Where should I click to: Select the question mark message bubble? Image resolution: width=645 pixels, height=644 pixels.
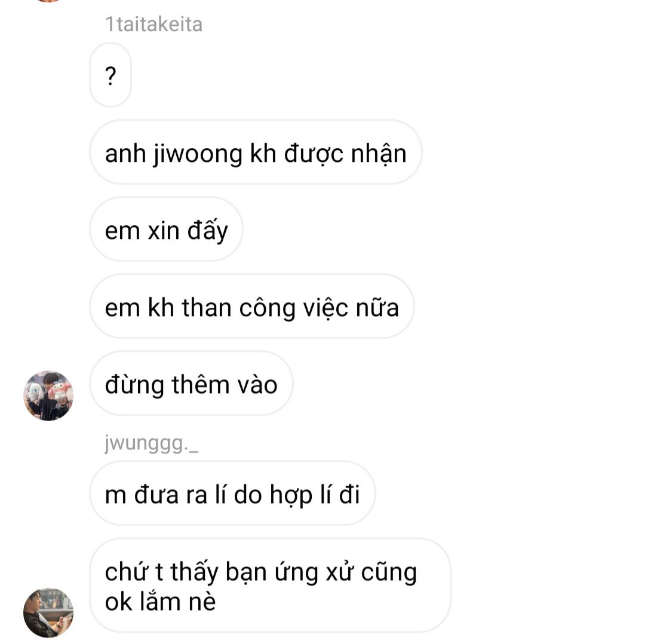click(110, 75)
